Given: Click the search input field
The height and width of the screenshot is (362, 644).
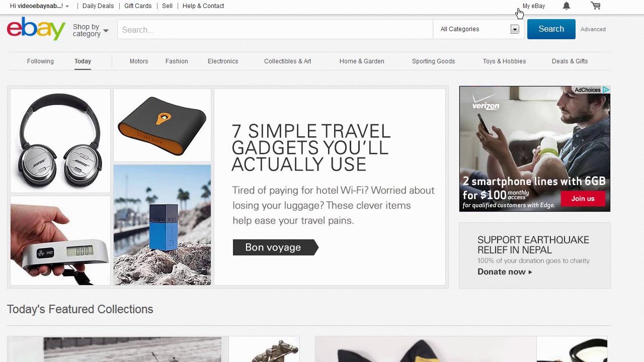Looking at the screenshot, I should tap(275, 30).
